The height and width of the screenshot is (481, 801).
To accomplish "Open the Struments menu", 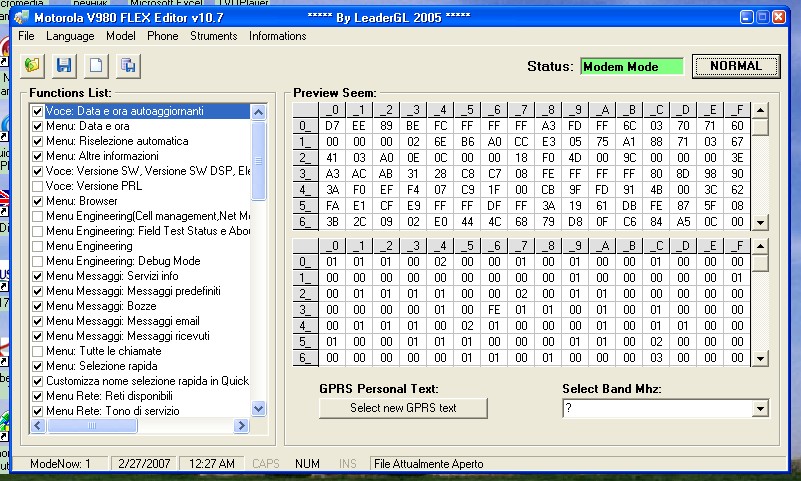I will click(x=214, y=36).
